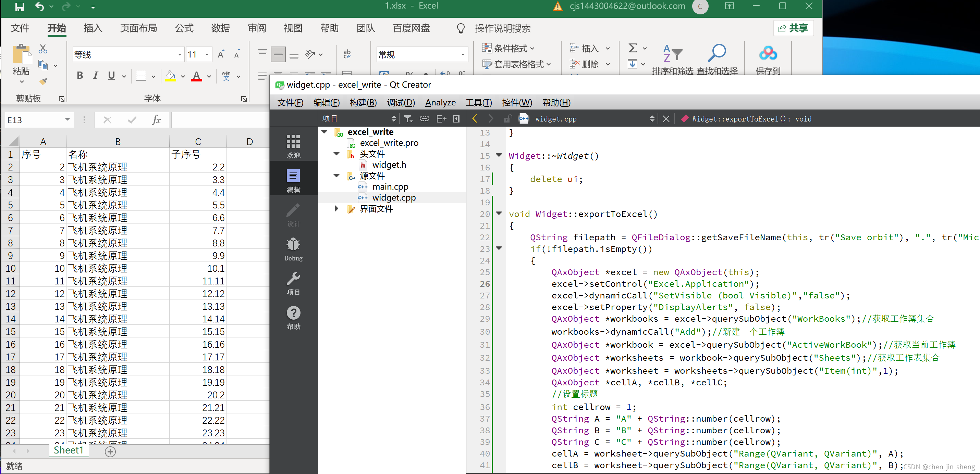Toggle italic formatting in Excel ribbon
Image resolution: width=980 pixels, height=474 pixels.
[x=96, y=76]
